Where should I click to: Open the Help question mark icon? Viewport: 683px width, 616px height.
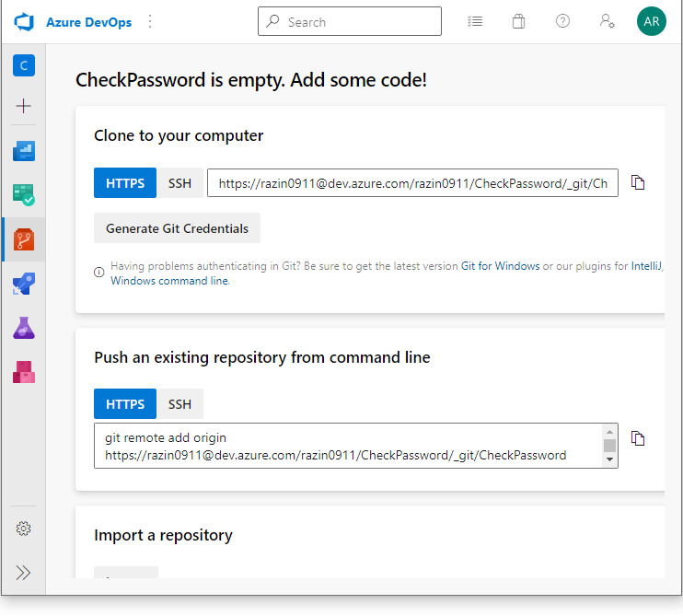(x=562, y=21)
